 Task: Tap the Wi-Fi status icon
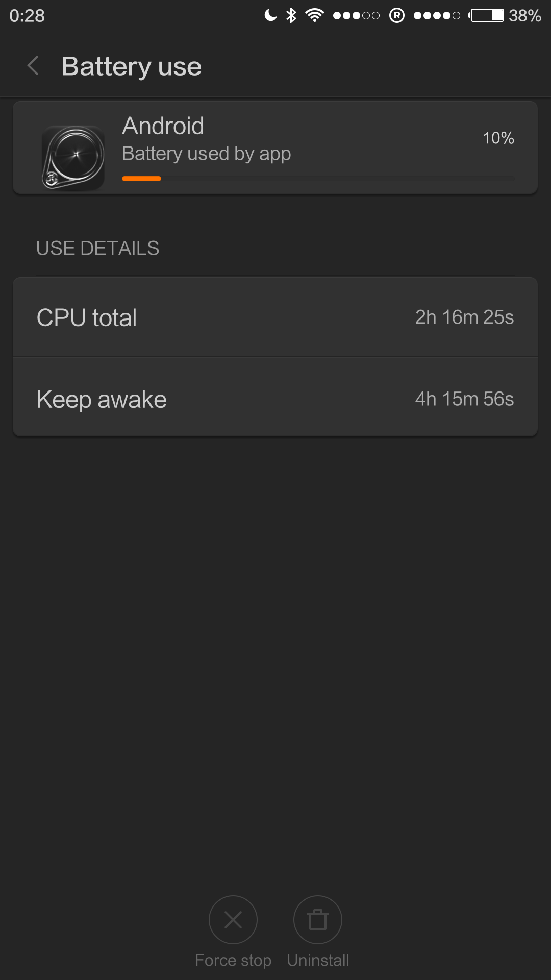[315, 15]
